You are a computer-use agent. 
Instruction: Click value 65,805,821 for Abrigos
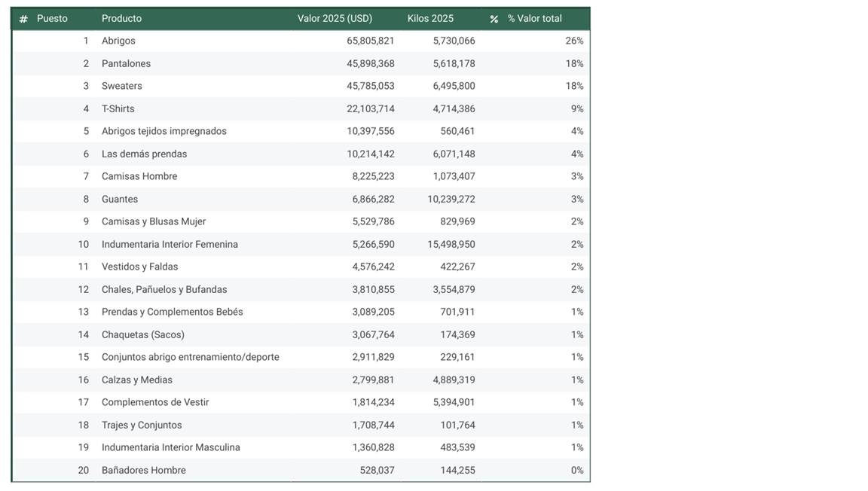tap(371, 41)
